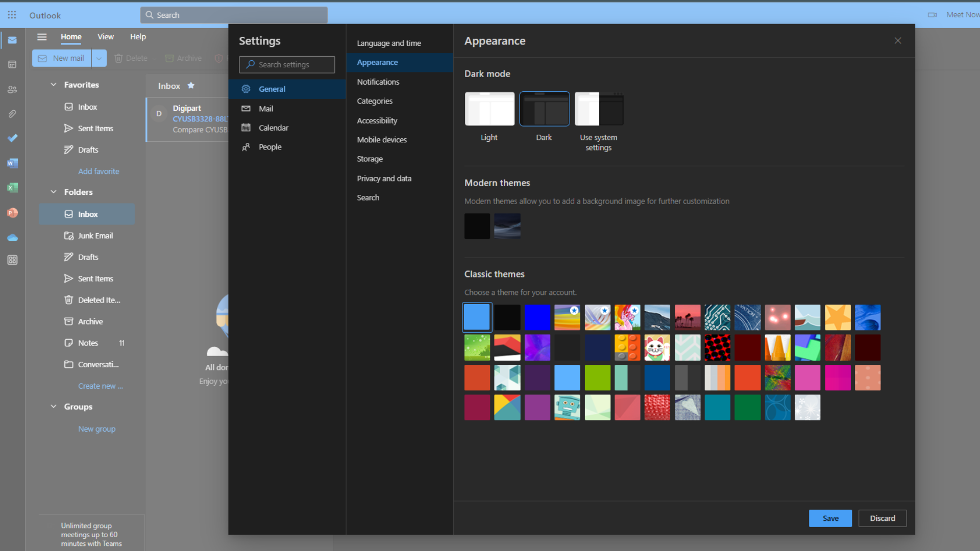Save appearance settings
The image size is (980, 551).
[830, 518]
